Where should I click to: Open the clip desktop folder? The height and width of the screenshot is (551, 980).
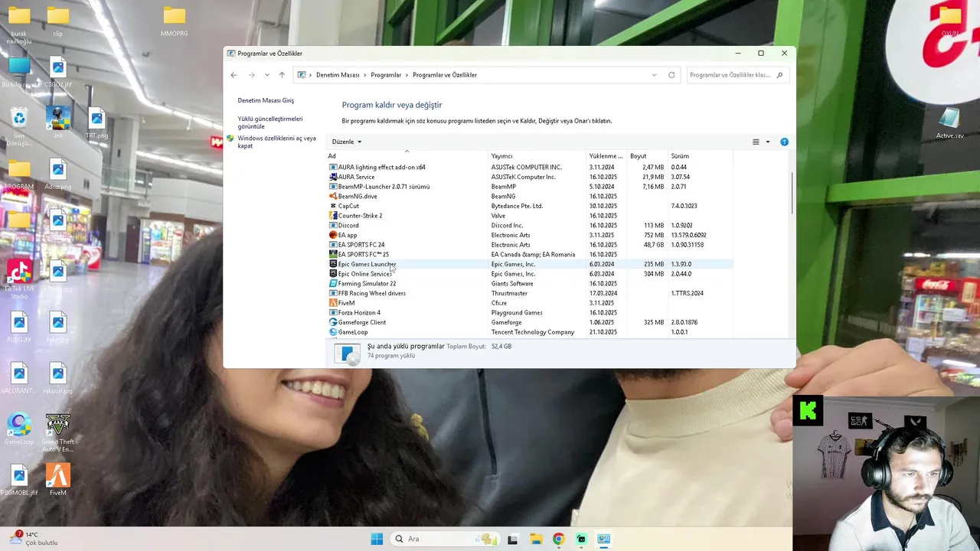tap(58, 21)
